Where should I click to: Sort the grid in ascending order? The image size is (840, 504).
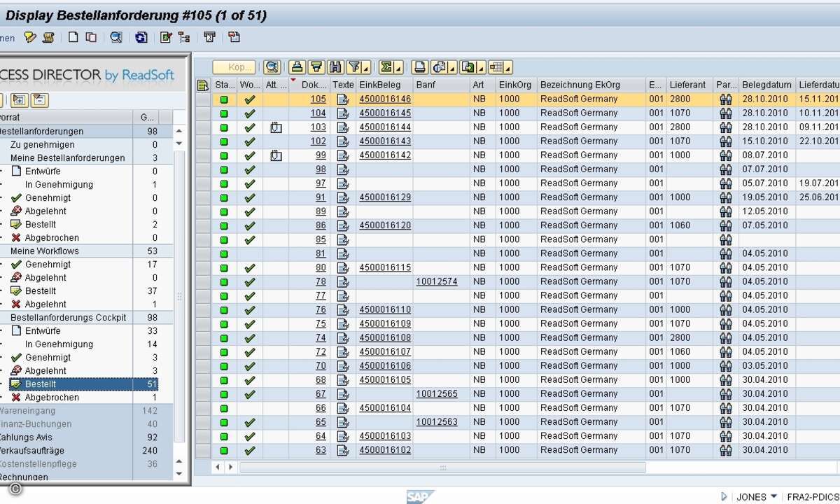click(x=297, y=67)
